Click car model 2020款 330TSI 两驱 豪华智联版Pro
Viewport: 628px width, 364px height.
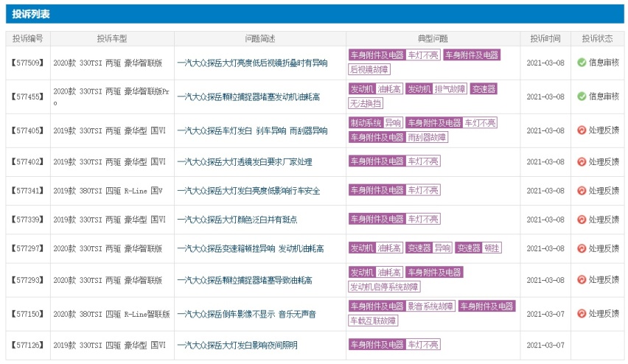(111, 97)
